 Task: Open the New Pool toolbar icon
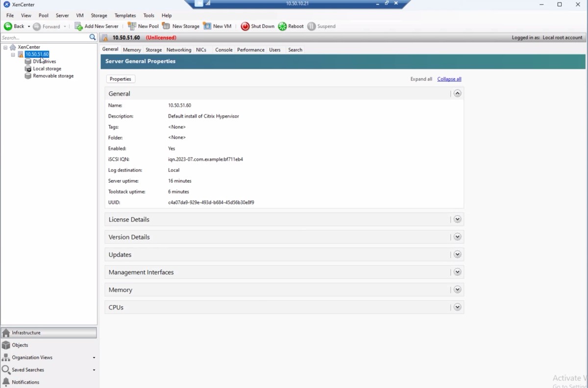132,26
